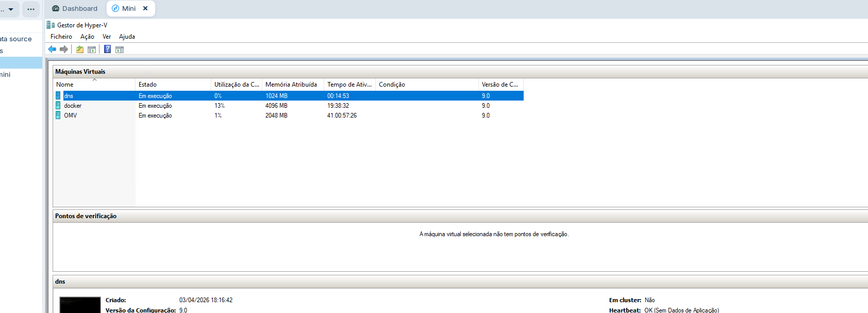Screen dimensions: 868x313
Task: Click the 00:14:53 uptime cell
Action: (338, 96)
